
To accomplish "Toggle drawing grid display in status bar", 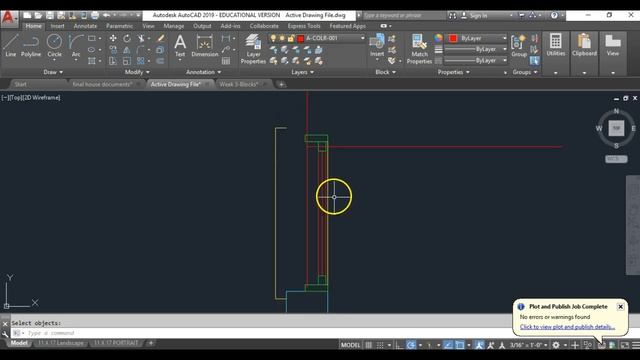I will click(369, 345).
